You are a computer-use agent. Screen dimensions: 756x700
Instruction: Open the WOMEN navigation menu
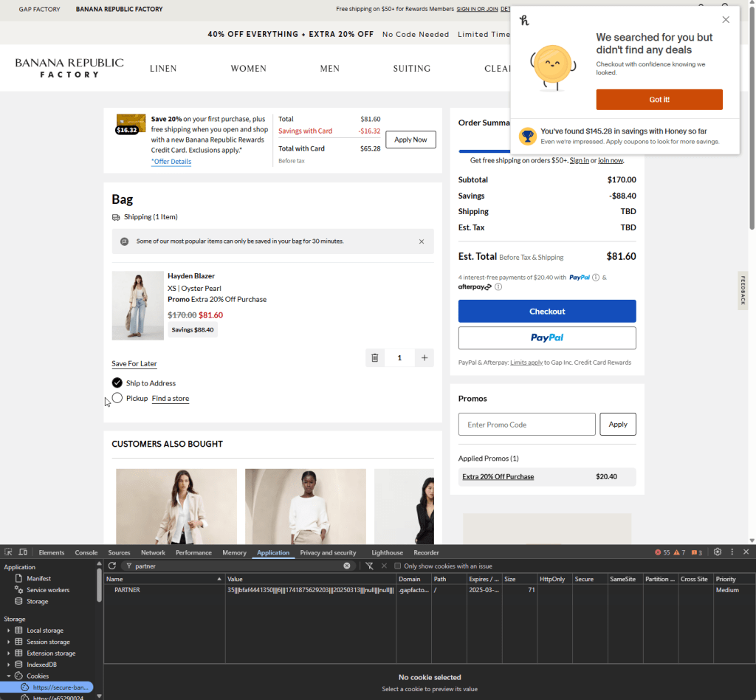point(248,69)
